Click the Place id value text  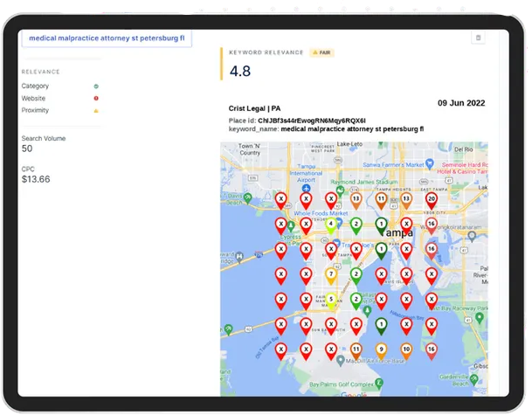click(x=312, y=121)
